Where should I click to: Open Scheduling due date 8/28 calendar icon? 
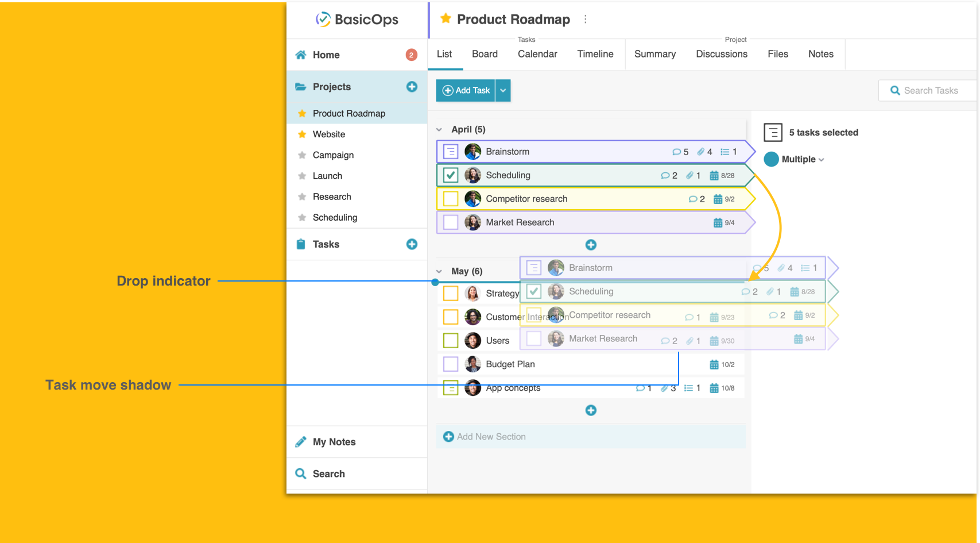(x=714, y=175)
